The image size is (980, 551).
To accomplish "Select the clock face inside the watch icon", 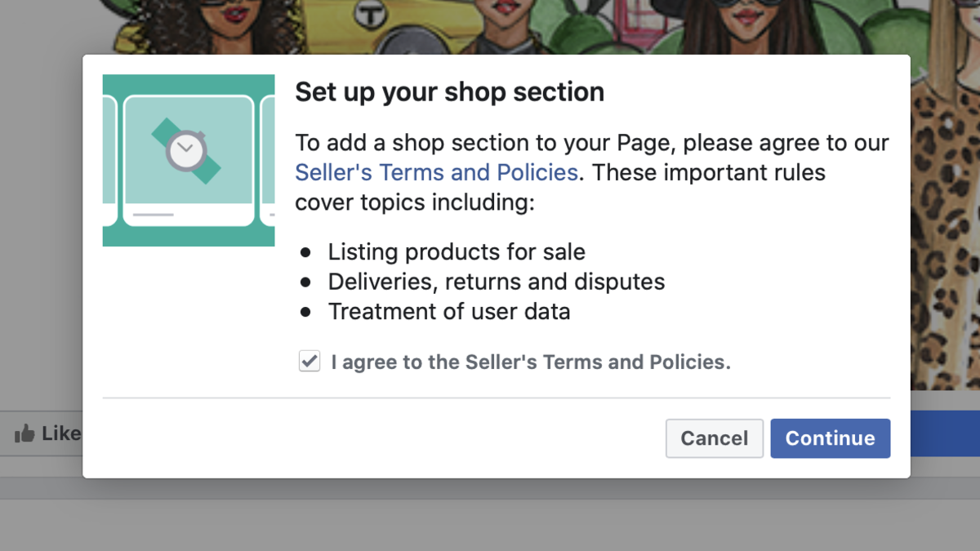I will [188, 149].
